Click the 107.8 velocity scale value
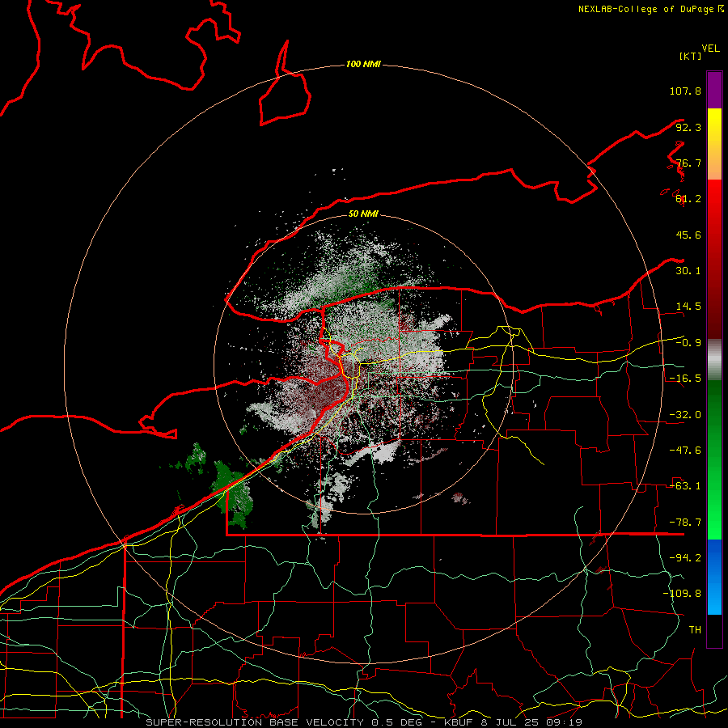Screen dimensions: 728x728 685,91
